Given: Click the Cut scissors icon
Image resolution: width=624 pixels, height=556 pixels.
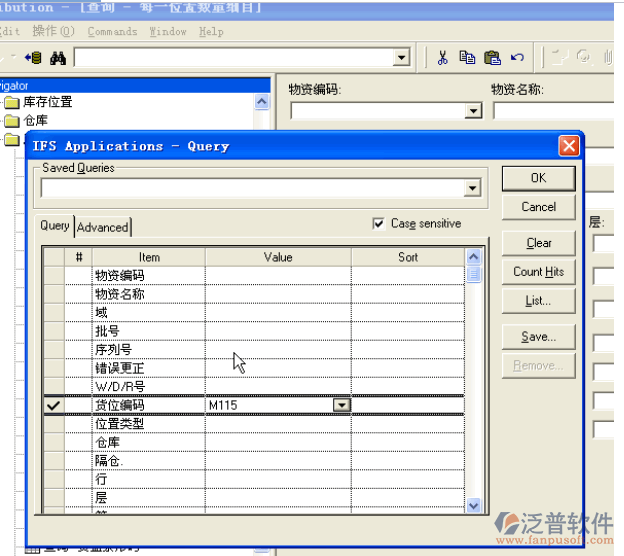Looking at the screenshot, I should coord(443,58).
